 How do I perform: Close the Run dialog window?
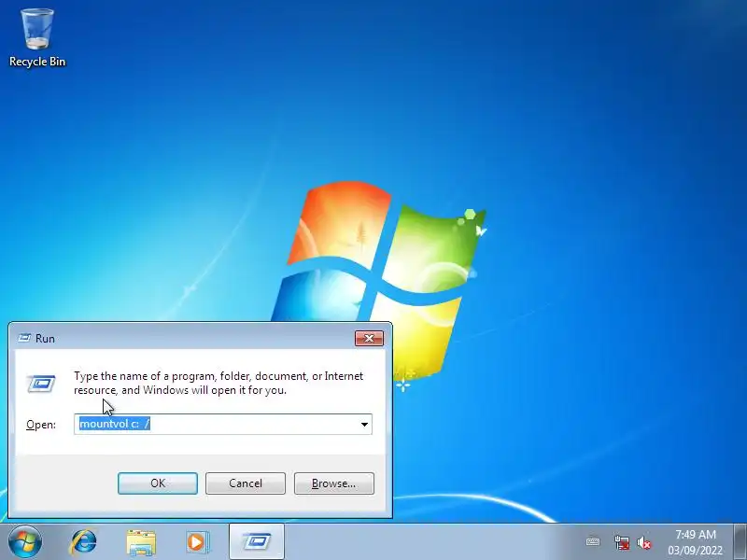pyautogui.click(x=369, y=338)
